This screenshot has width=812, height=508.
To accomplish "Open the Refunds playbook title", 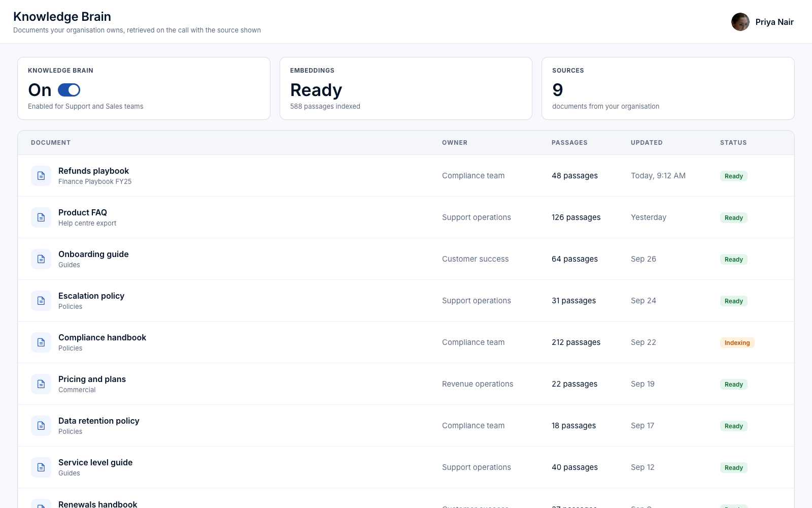I will point(93,171).
